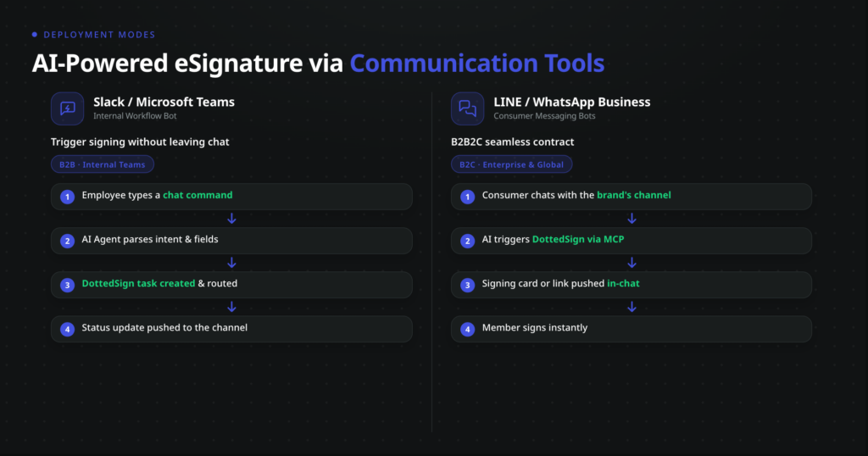Click the 'AI-Powered eSignature via' title text

(187, 64)
